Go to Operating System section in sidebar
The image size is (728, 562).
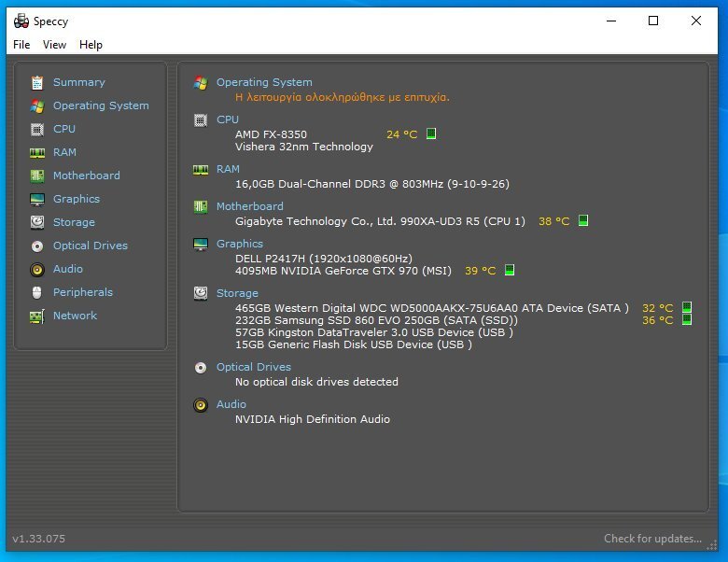pyautogui.click(x=101, y=105)
